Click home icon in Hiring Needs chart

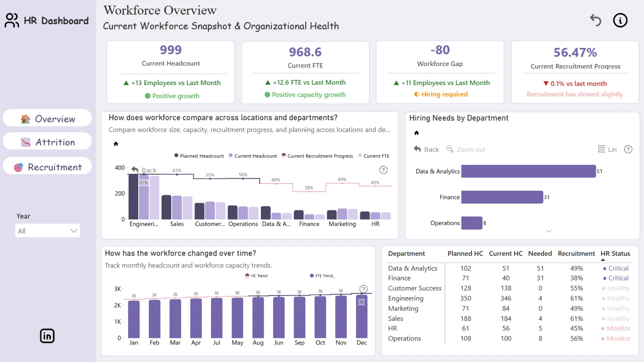click(417, 133)
